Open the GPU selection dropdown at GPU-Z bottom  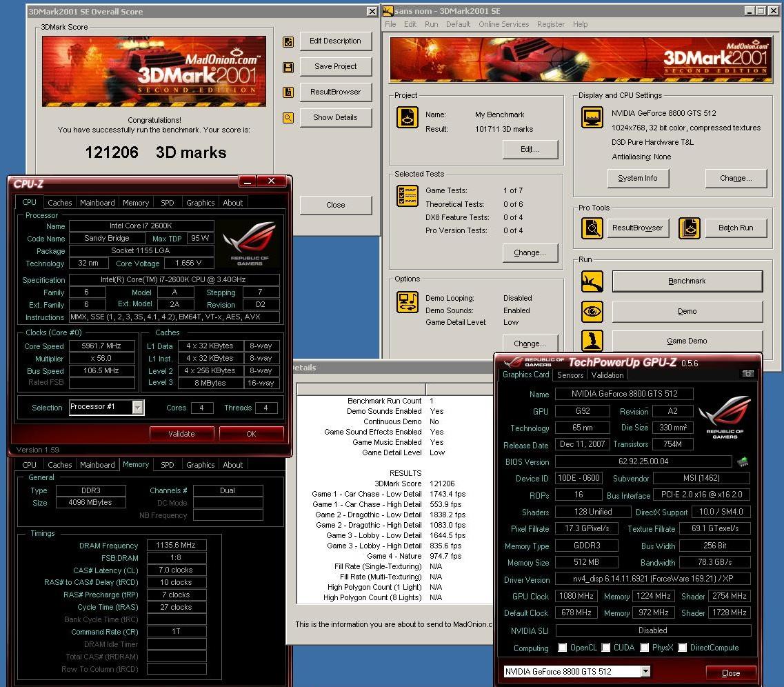[645, 672]
